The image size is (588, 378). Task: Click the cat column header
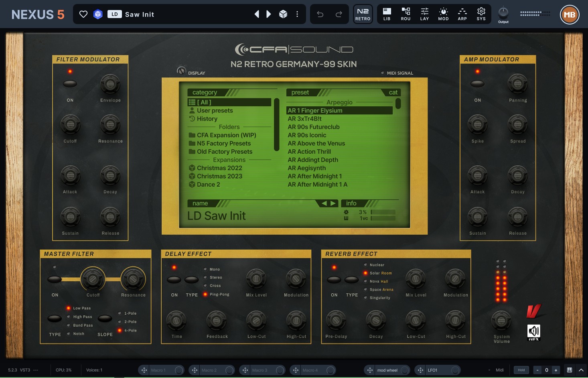click(x=393, y=92)
